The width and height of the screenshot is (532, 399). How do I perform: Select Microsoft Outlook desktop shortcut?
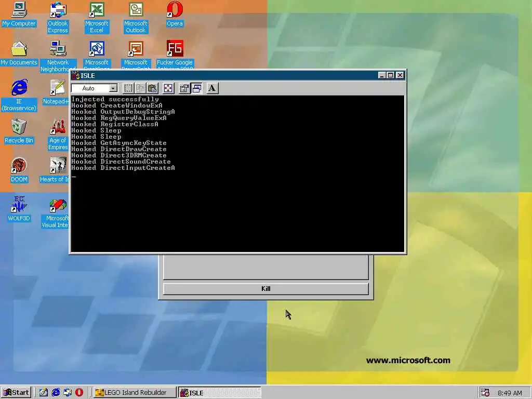(x=136, y=18)
